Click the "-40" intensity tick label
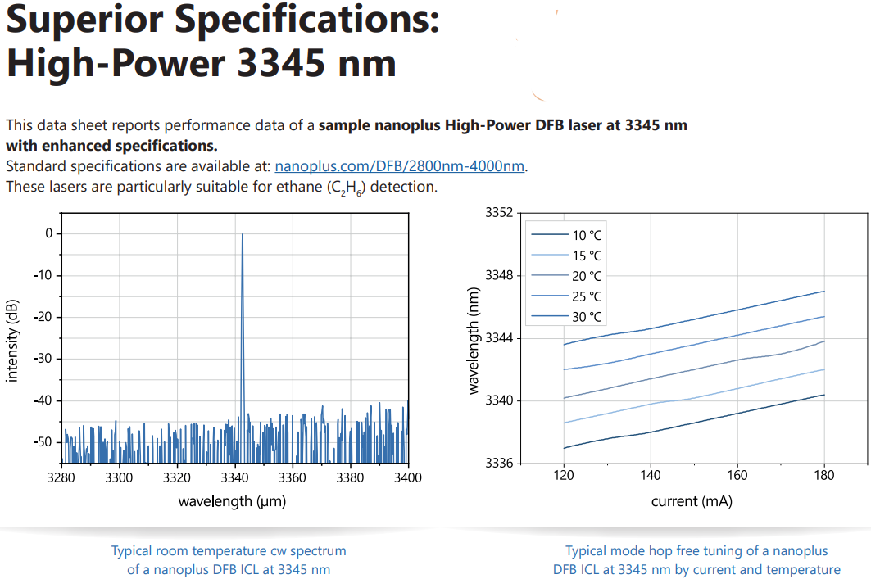 pyautogui.click(x=43, y=400)
